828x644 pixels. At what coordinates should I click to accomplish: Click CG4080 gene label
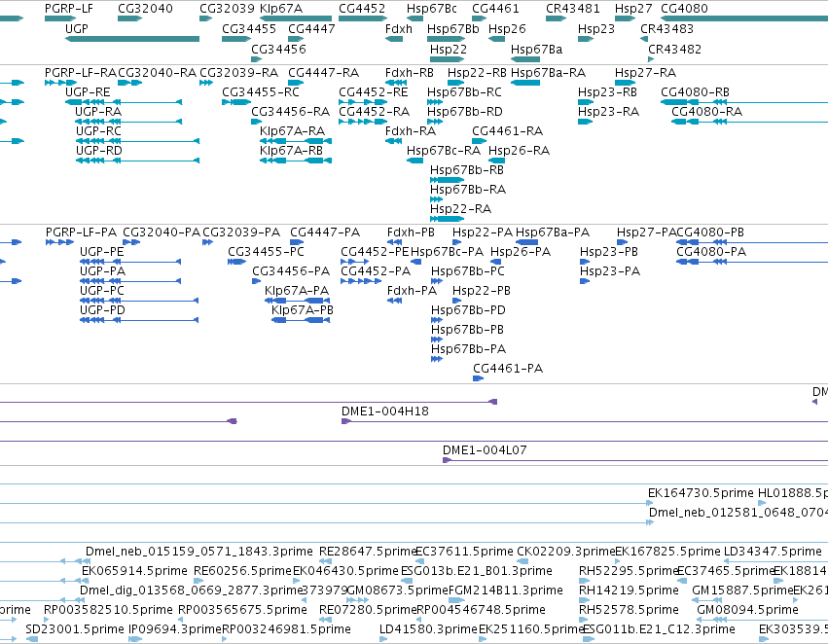[x=684, y=9]
